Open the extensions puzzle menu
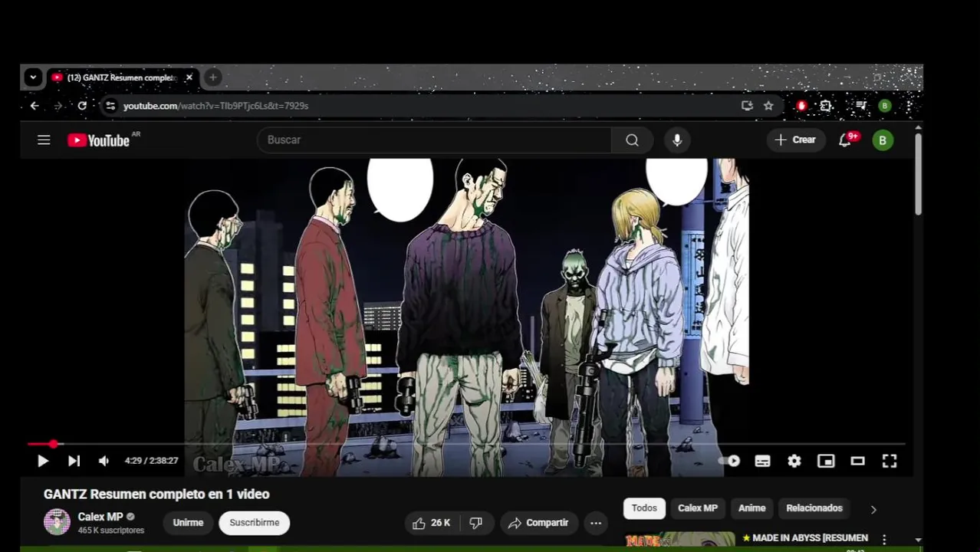The image size is (980, 552). (x=826, y=106)
